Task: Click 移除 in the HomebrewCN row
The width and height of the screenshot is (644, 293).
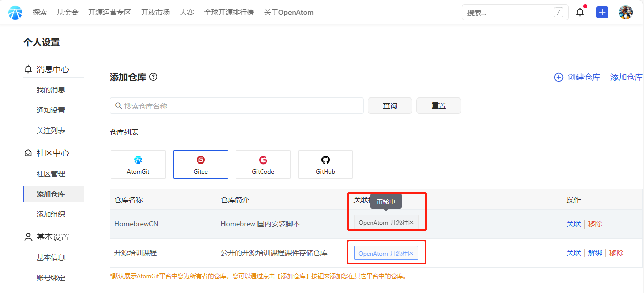Action: tap(595, 224)
